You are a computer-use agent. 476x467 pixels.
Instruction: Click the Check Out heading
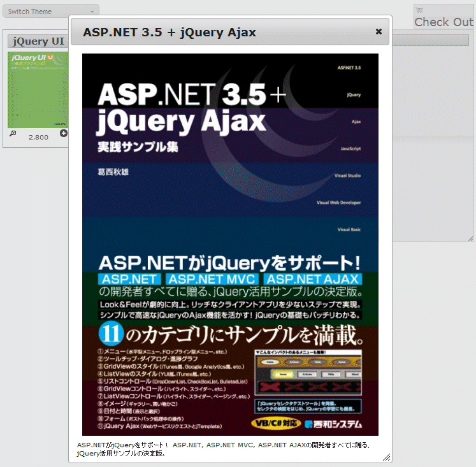pos(444,22)
